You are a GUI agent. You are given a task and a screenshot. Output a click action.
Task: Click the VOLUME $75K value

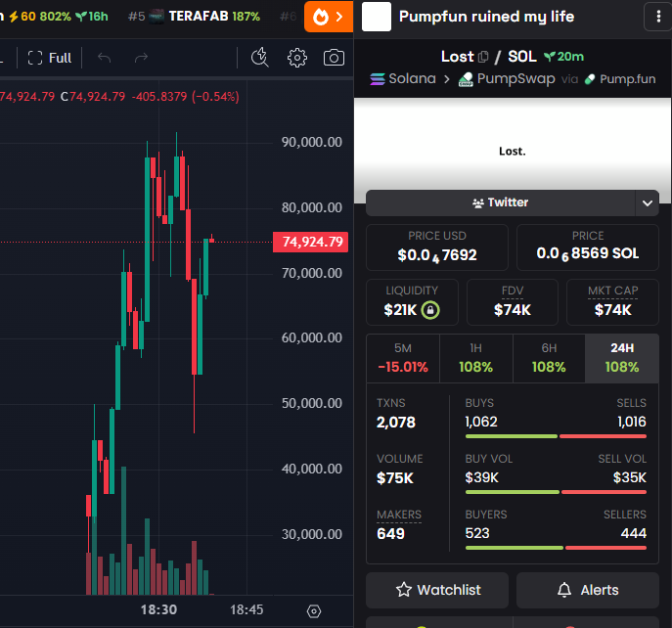coord(395,478)
